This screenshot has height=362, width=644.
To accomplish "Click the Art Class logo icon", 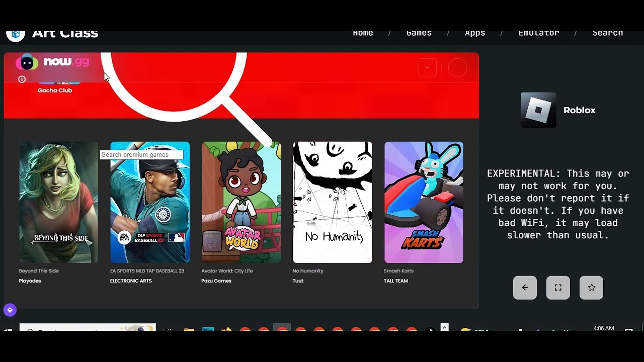I will point(16,35).
